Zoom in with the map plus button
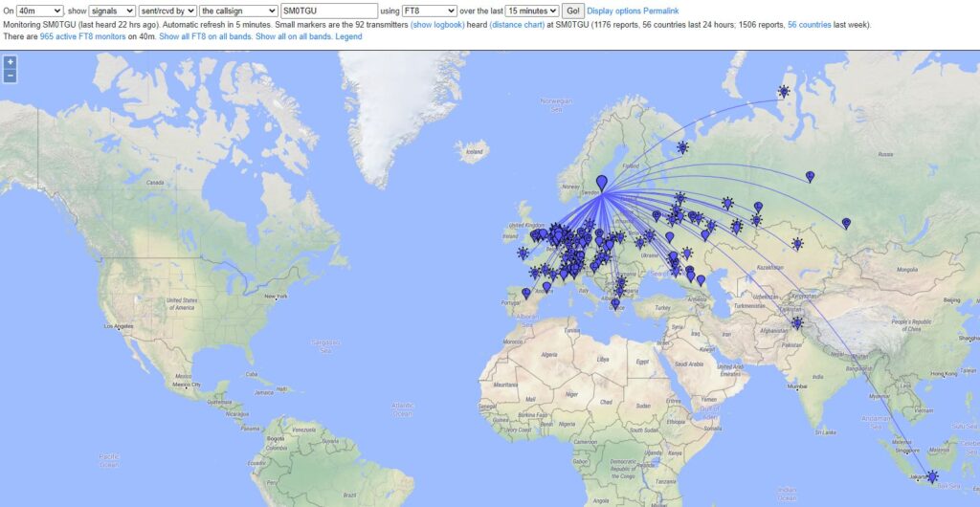This screenshot has height=507, width=980. (10, 62)
